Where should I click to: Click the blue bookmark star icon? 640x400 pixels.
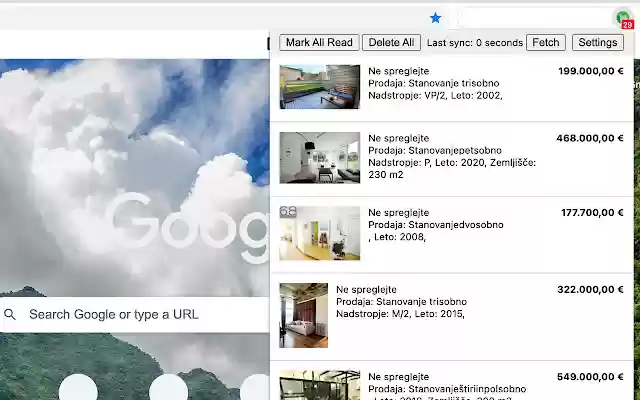tap(436, 18)
